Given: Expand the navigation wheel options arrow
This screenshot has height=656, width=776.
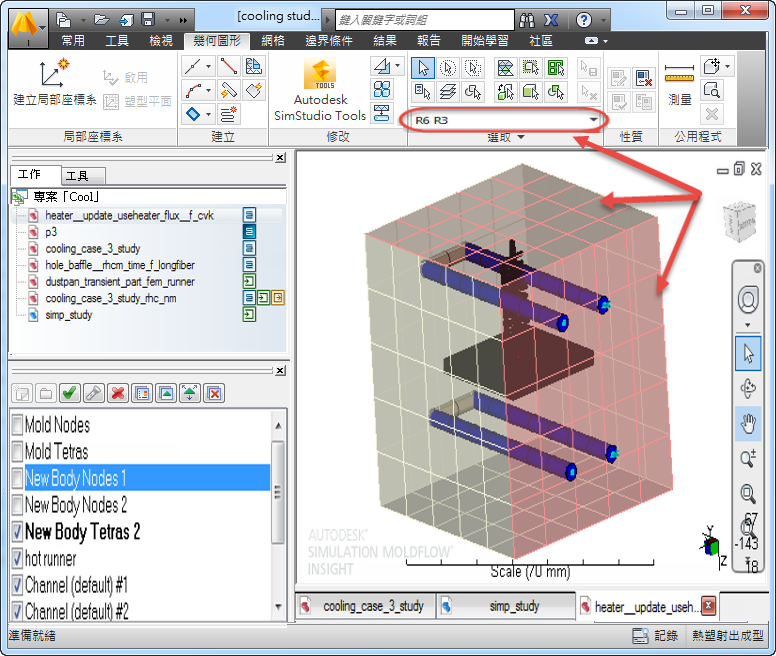Looking at the screenshot, I should 748,326.
